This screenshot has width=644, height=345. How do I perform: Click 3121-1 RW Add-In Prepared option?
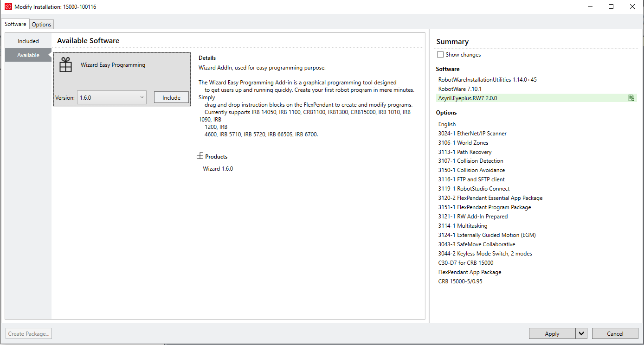pos(473,217)
